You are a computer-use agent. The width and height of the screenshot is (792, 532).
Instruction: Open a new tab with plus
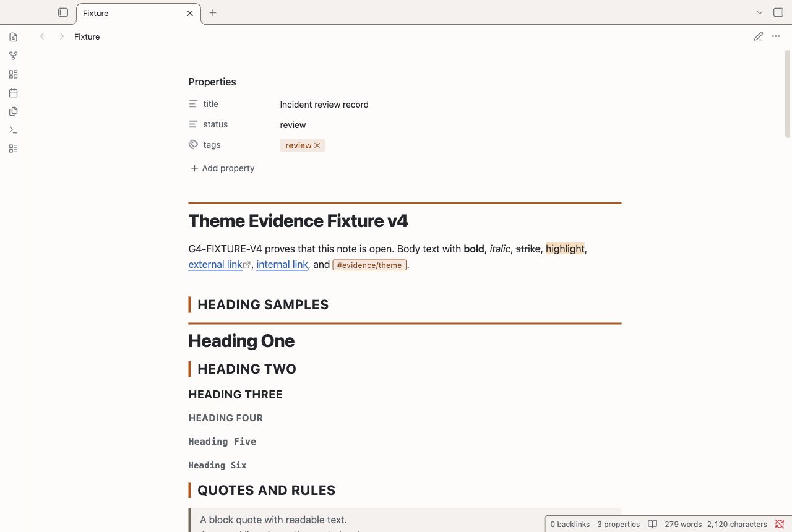click(213, 12)
